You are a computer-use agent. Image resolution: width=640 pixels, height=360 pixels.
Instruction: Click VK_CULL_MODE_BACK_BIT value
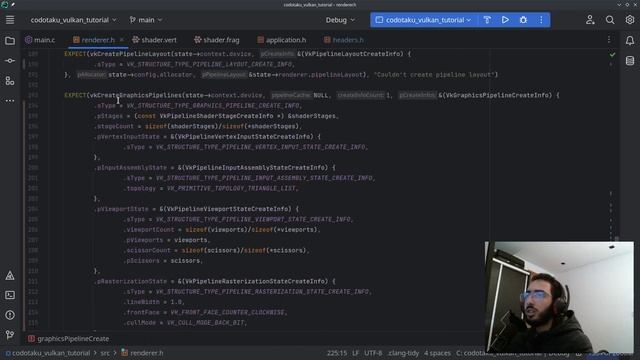[207, 323]
